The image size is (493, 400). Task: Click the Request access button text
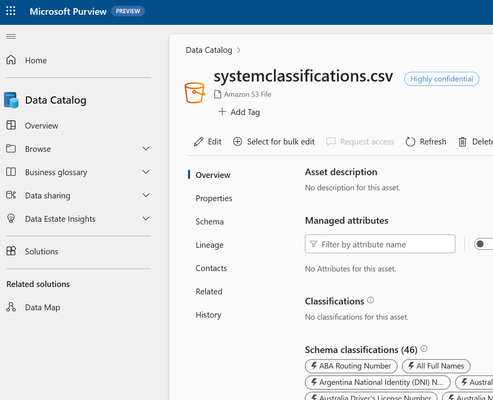tap(367, 142)
